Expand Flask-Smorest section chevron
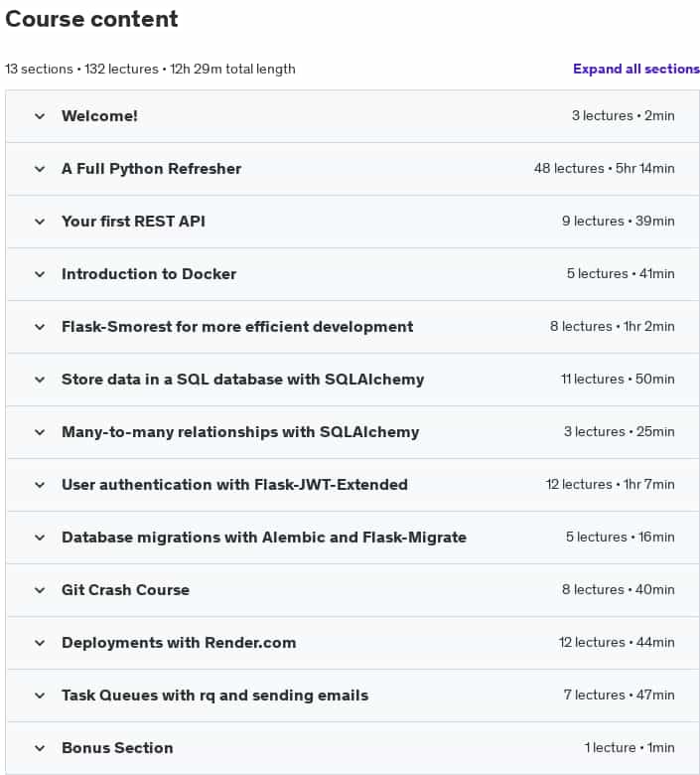Viewport: 700px width, 775px height. [40, 327]
